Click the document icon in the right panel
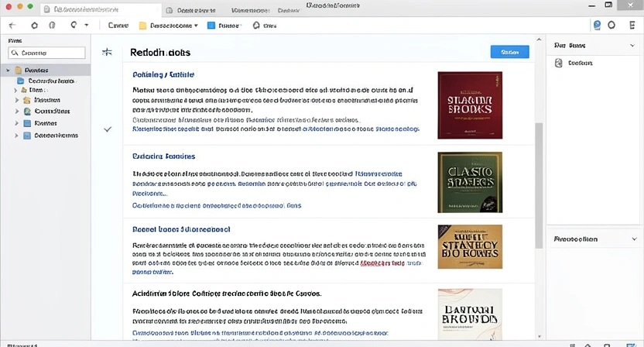Image resolution: width=644 pixels, height=347 pixels. pyautogui.click(x=559, y=63)
